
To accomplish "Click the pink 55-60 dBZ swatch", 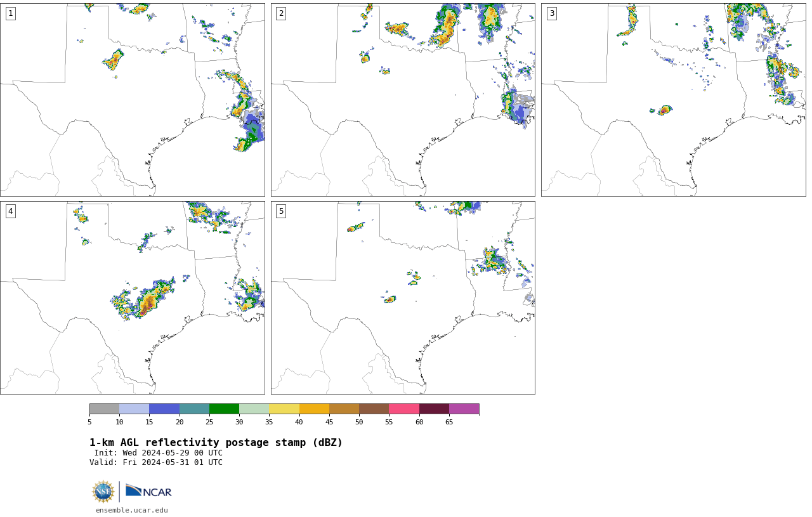I will coord(404,409).
